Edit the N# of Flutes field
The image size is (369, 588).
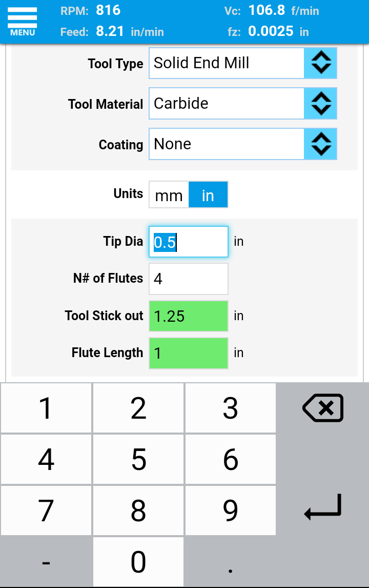pos(188,279)
